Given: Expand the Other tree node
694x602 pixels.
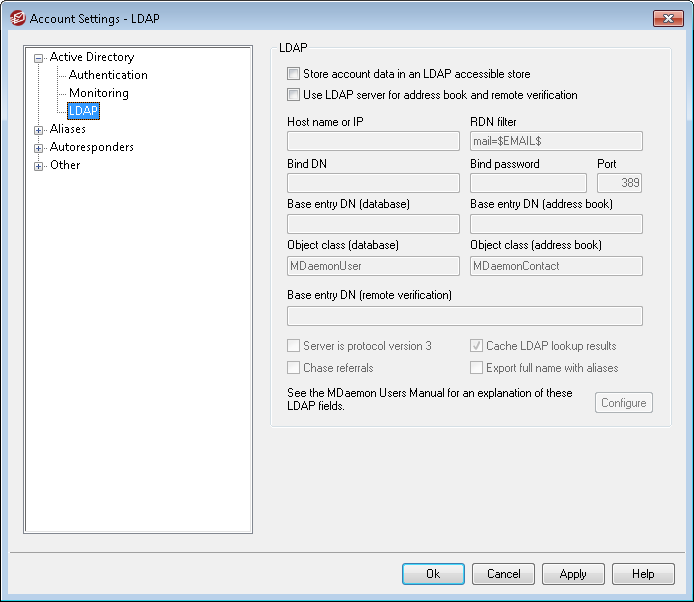Looking at the screenshot, I should [39, 165].
